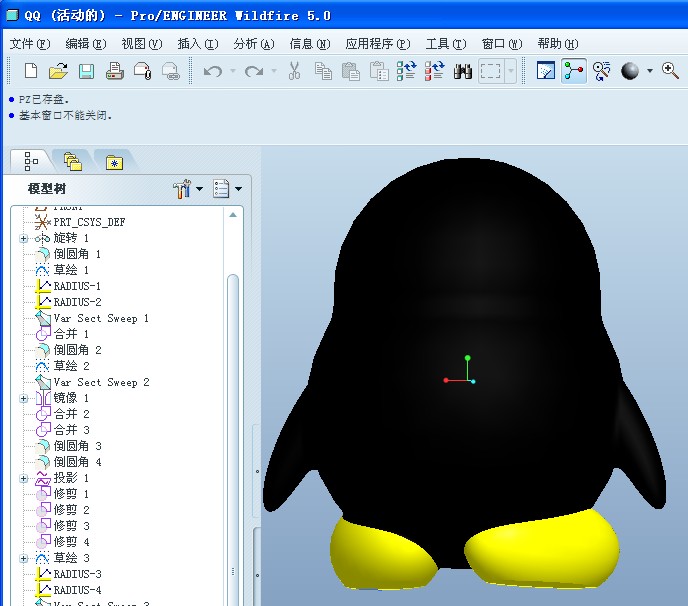Open dropdown beside selection box tool
688x606 pixels.
tap(511, 71)
